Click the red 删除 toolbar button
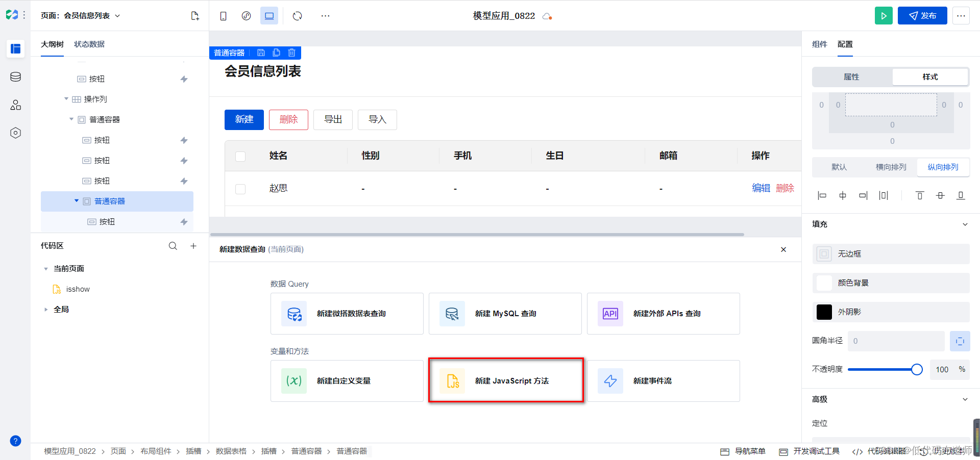 coord(288,120)
